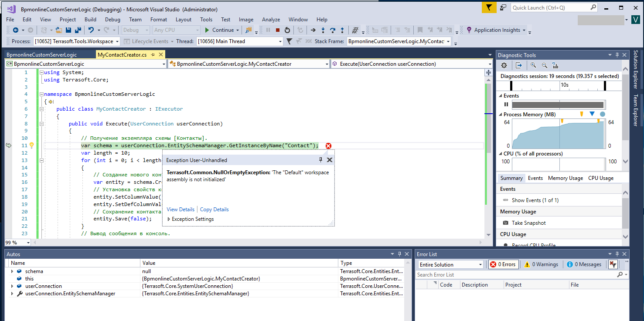Click the yellow feedback flag icon
Viewport: 644px width, 321px height.
click(489, 7)
